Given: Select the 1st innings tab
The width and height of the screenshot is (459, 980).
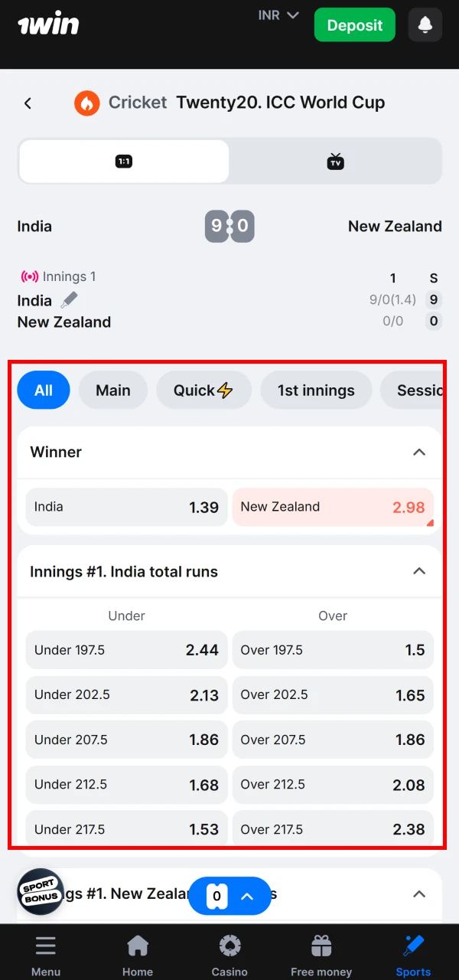Looking at the screenshot, I should pyautogui.click(x=316, y=390).
